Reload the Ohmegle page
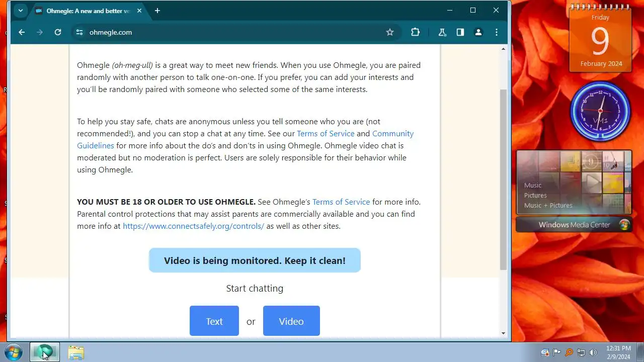Viewport: 644px width, 362px height. 58,32
